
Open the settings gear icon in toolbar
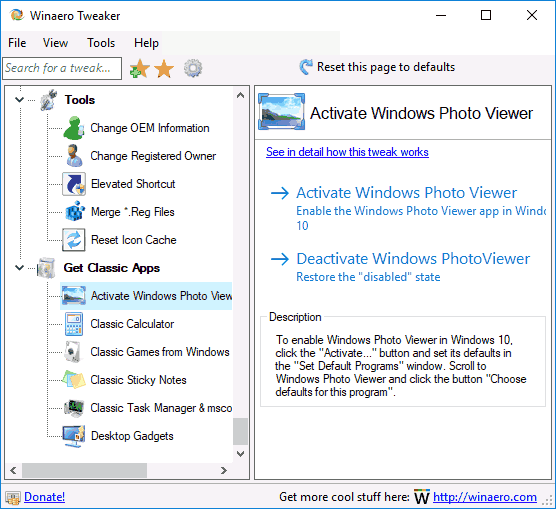click(193, 68)
